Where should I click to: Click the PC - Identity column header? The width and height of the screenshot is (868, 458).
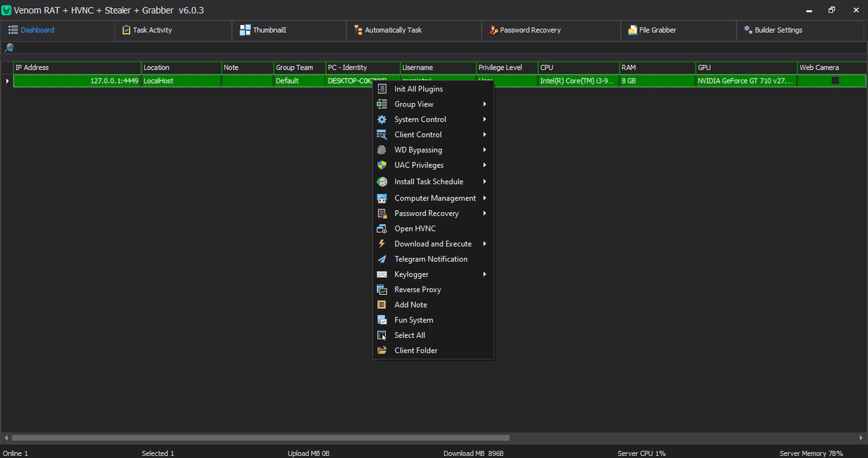[x=363, y=68]
